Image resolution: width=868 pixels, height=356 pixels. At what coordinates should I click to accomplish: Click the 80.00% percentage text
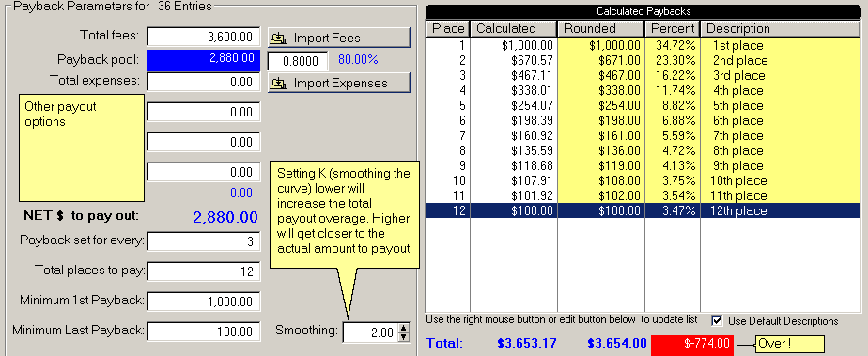click(x=358, y=60)
